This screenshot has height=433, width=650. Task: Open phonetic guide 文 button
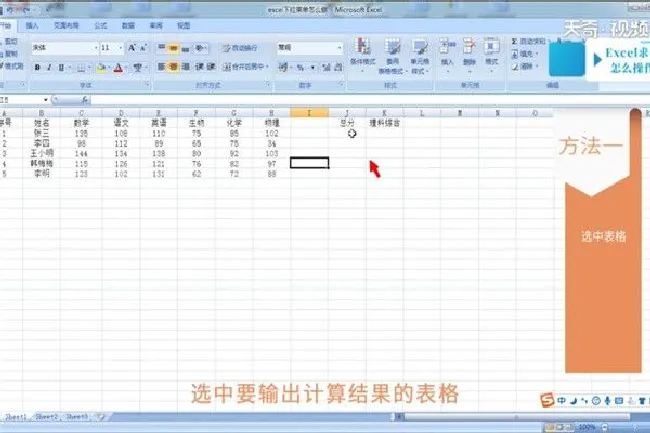(x=138, y=67)
